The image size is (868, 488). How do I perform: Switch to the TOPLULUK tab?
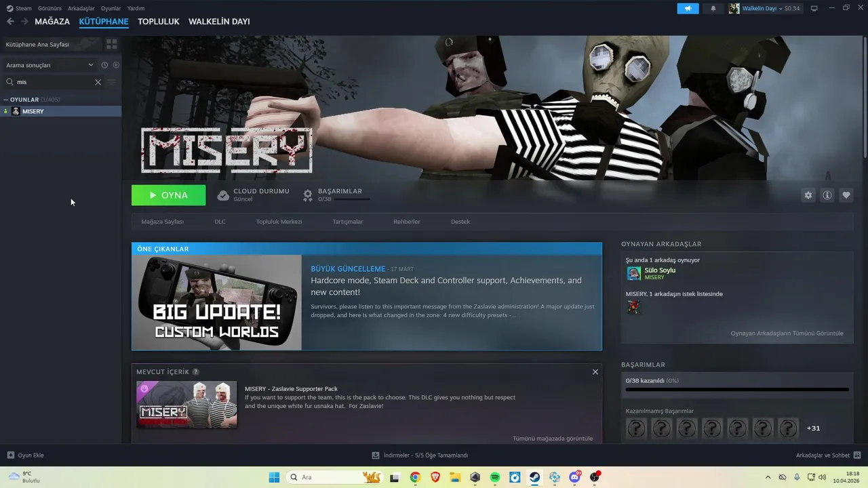tap(158, 22)
